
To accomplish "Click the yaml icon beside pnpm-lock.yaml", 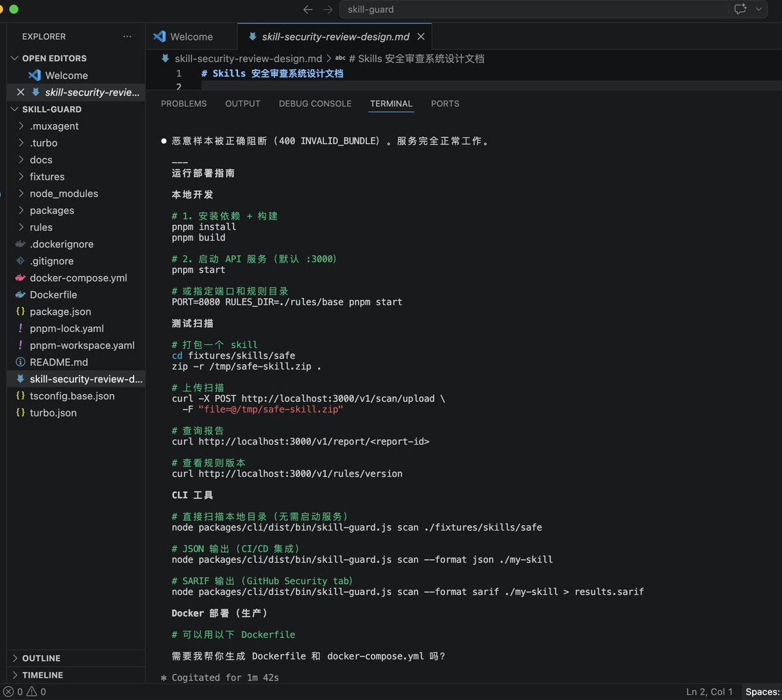I will [x=21, y=328].
